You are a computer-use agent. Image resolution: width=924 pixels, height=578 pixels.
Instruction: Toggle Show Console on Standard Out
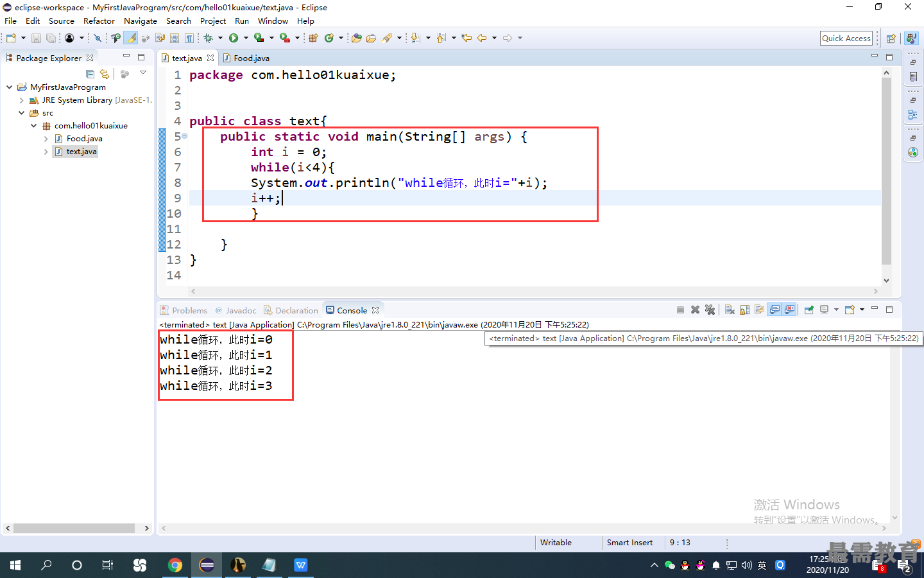pos(774,310)
